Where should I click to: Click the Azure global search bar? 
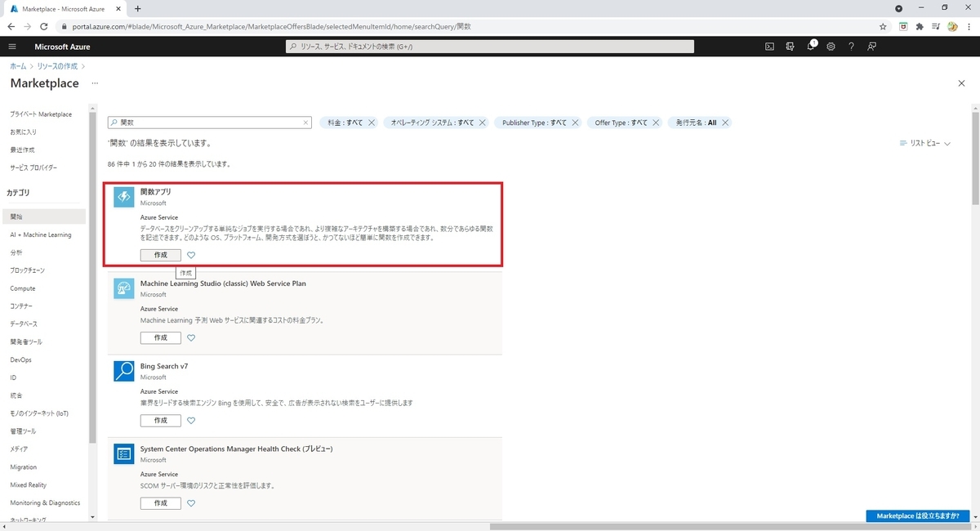[490, 47]
